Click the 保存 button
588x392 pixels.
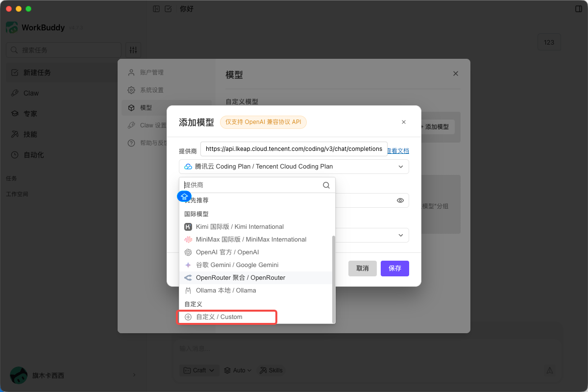coord(394,268)
